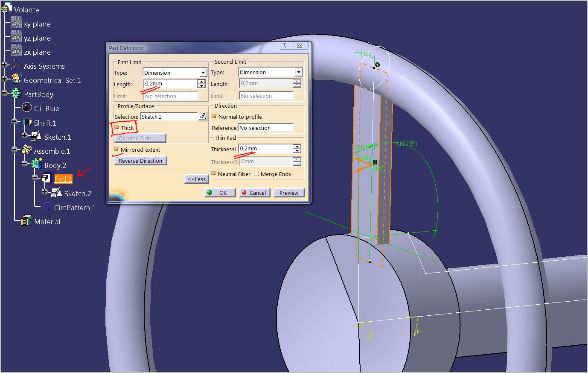
Task: Expand the Sketch.1 tree node
Action: pos(25,136)
